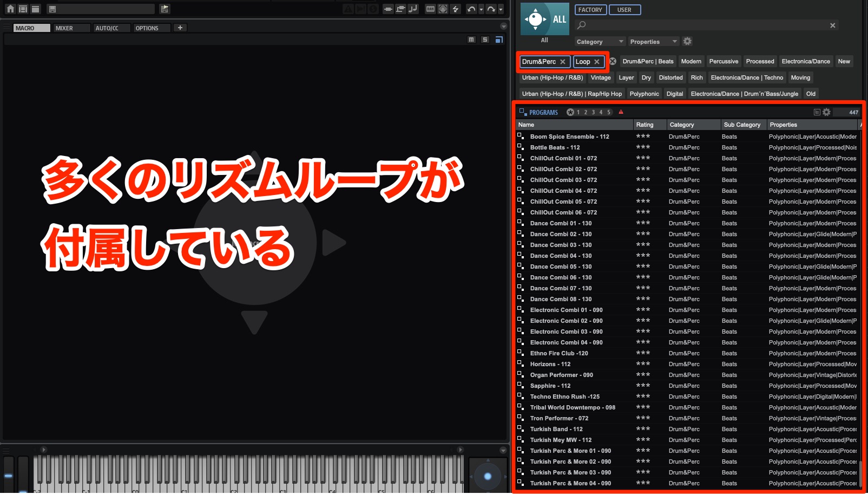Image resolution: width=868 pixels, height=494 pixels.
Task: Open the Properties dropdown
Action: [x=653, y=42]
